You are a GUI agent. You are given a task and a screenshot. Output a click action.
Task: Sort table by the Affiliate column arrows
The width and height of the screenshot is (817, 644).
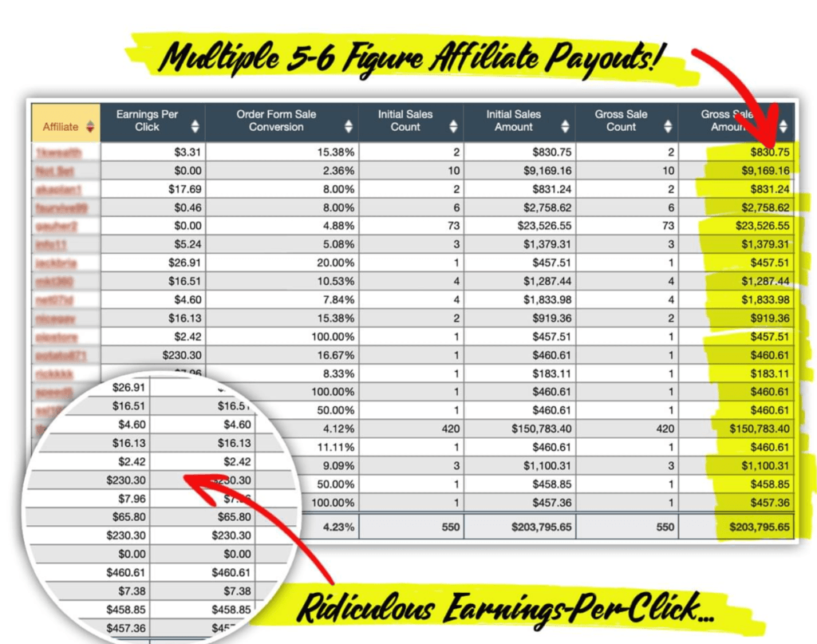(x=89, y=126)
